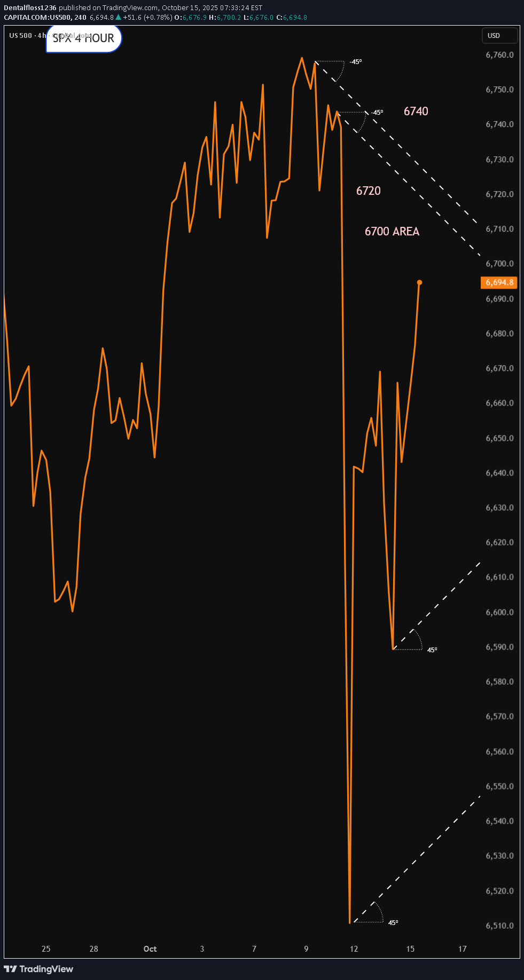Click the green up-triangle change indicator
The height and width of the screenshot is (980, 524).
click(118, 17)
